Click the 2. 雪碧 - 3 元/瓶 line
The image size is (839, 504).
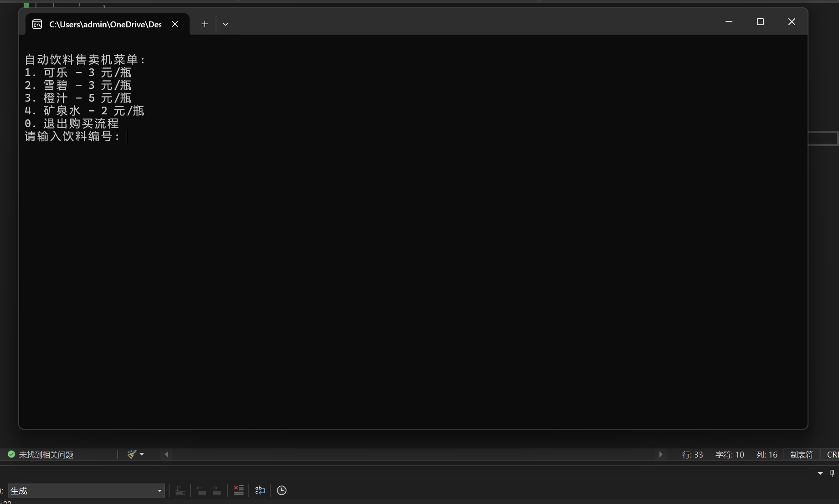click(x=78, y=85)
